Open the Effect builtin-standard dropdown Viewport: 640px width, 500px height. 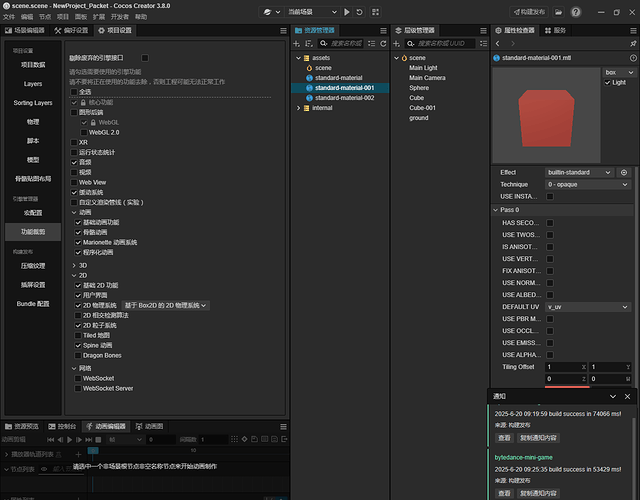pyautogui.click(x=579, y=173)
